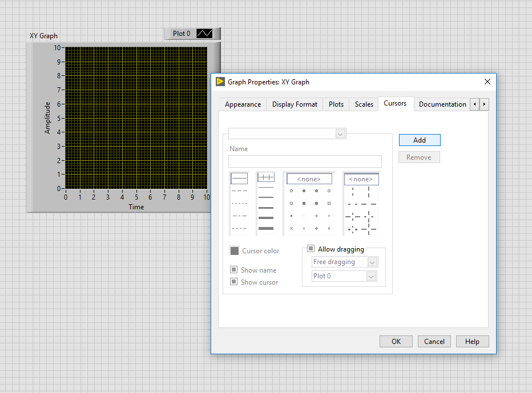The image size is (532, 393).
Task: Enable the Show name checkbox
Action: (234, 270)
